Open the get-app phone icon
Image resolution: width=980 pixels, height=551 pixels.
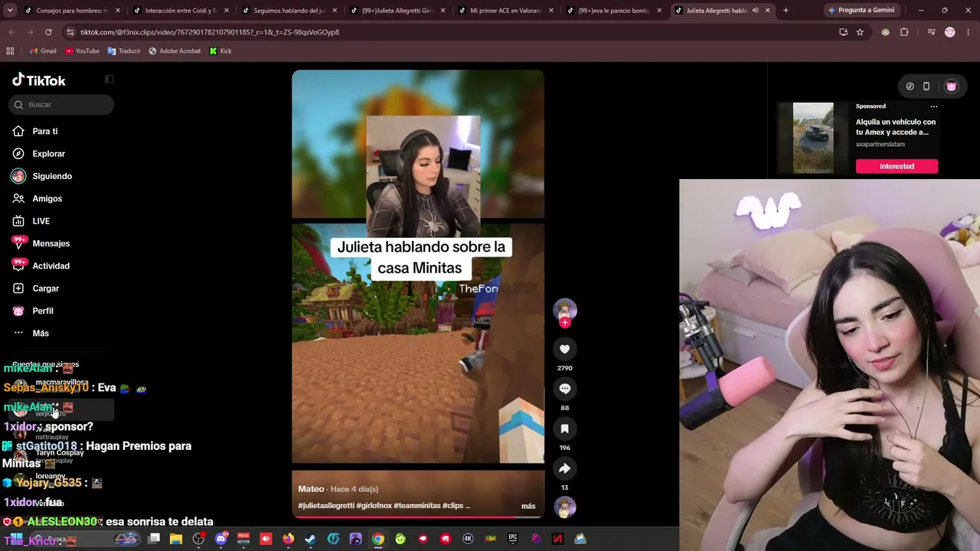click(x=926, y=86)
